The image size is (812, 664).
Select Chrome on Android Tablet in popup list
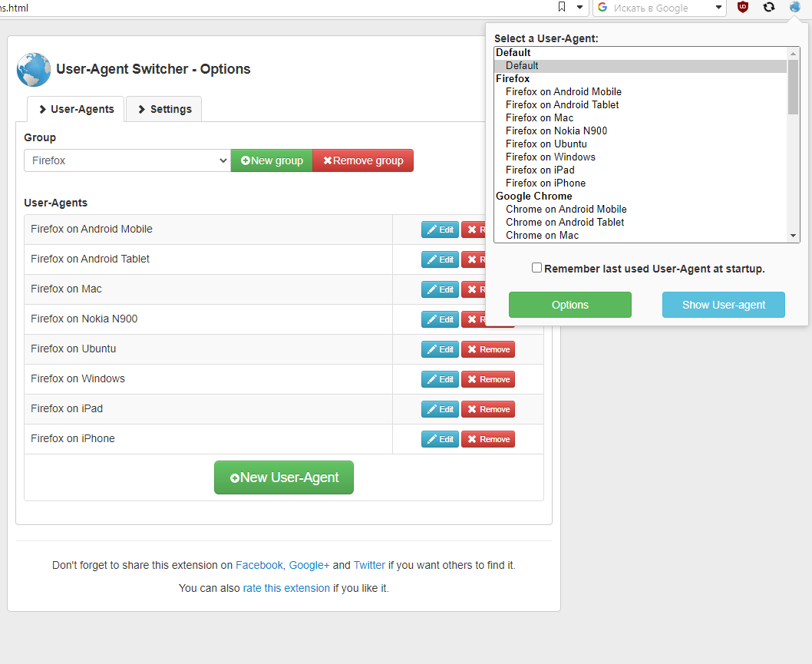641,222
